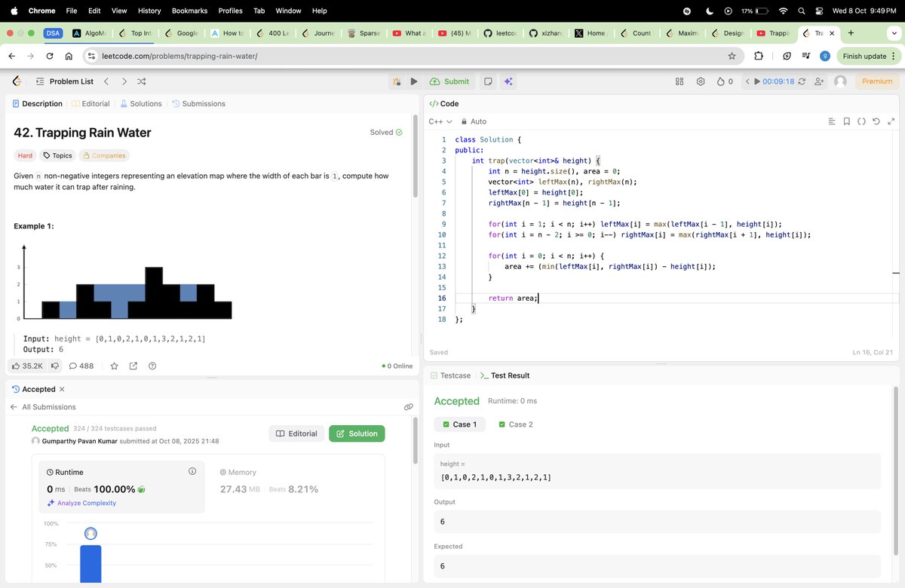Click the LeetCode logo home icon

[x=17, y=81]
